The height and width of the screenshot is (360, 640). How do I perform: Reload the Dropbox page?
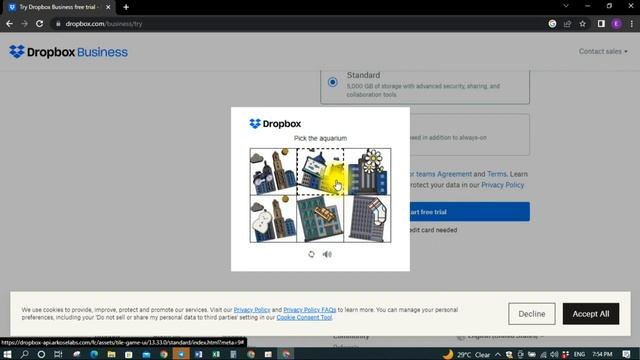(40, 24)
